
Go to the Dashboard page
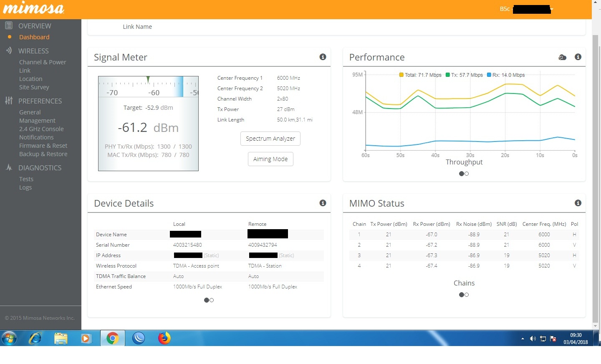[x=34, y=37]
